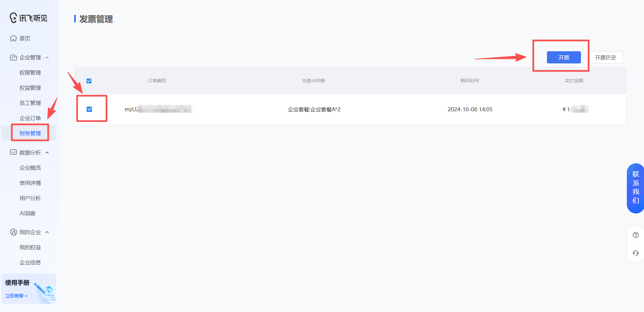Open the help question mark icon

point(636,235)
